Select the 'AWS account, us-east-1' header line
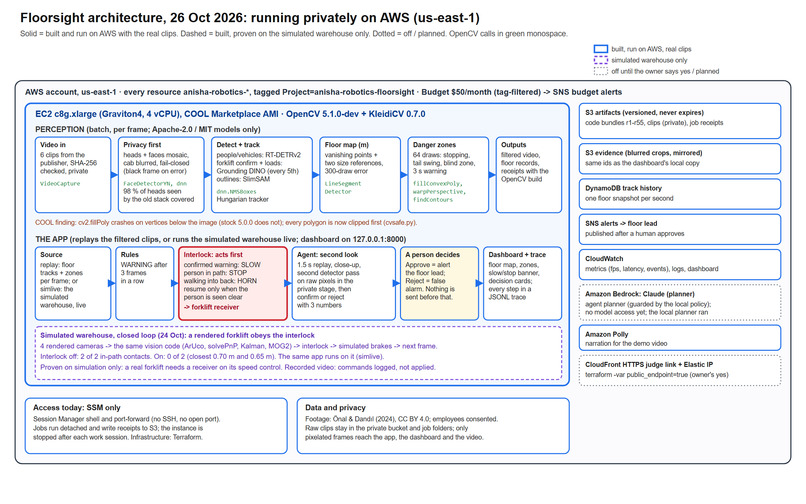Screen dimensions: 806x504 [x=323, y=92]
